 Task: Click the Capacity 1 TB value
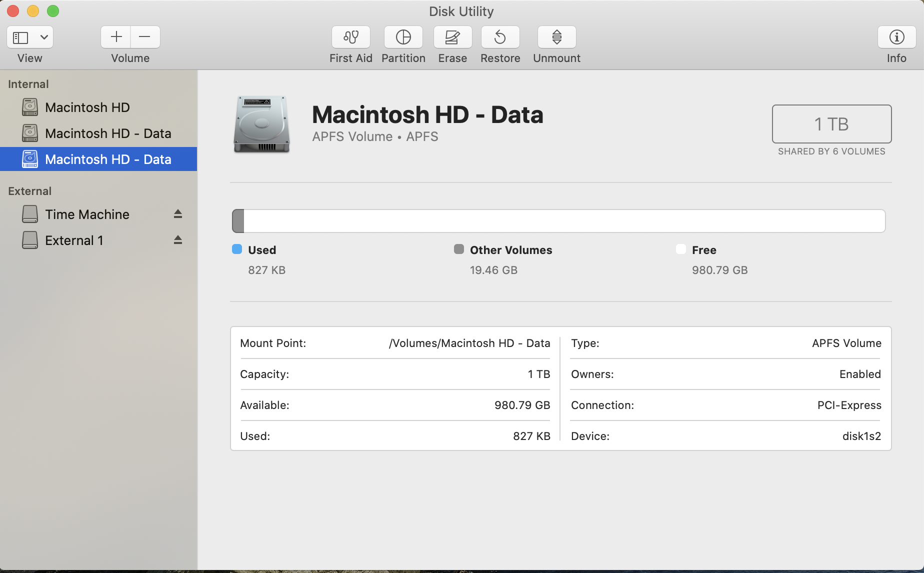(538, 374)
